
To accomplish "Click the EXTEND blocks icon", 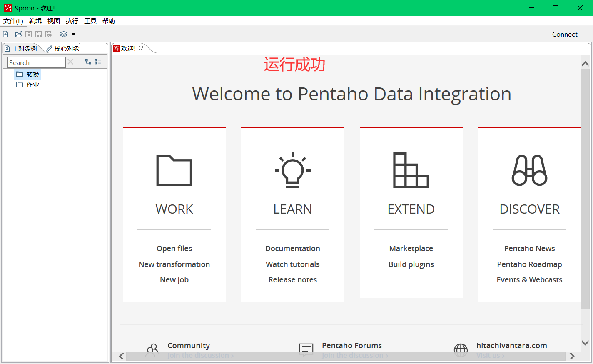I will 411,170.
